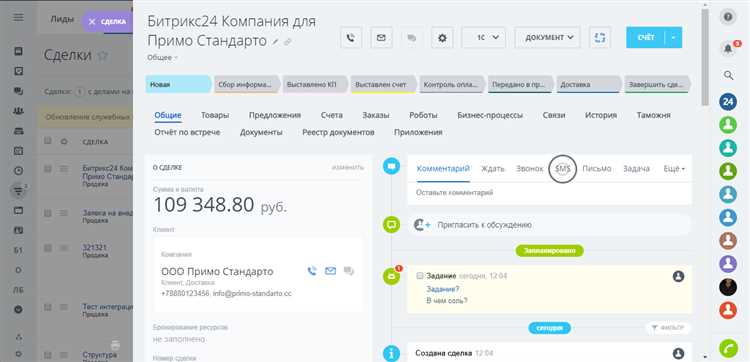Open notifications bell icon
750x362 pixels.
(x=728, y=48)
